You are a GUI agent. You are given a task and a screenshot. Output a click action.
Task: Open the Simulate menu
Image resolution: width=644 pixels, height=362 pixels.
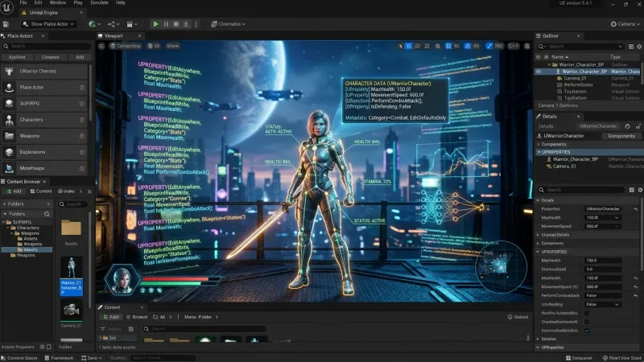tap(99, 3)
